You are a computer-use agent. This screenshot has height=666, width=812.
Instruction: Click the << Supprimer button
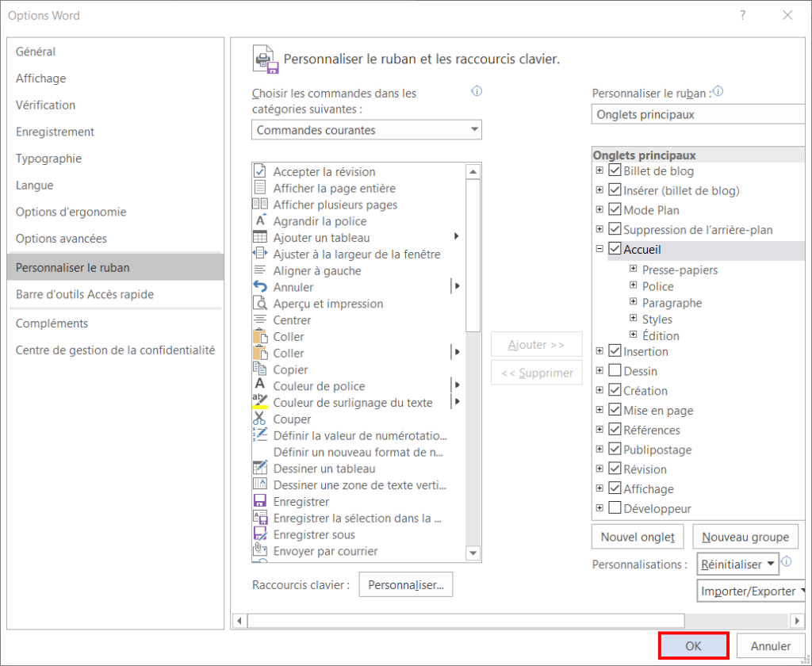pos(537,373)
